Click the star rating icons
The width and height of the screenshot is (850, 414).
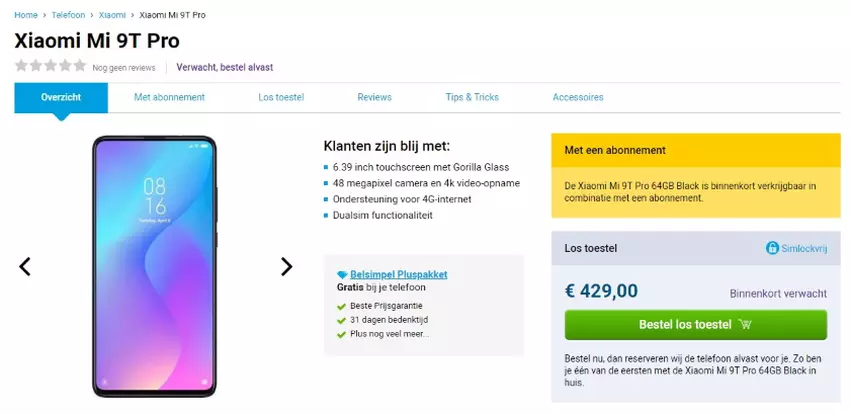(50, 66)
